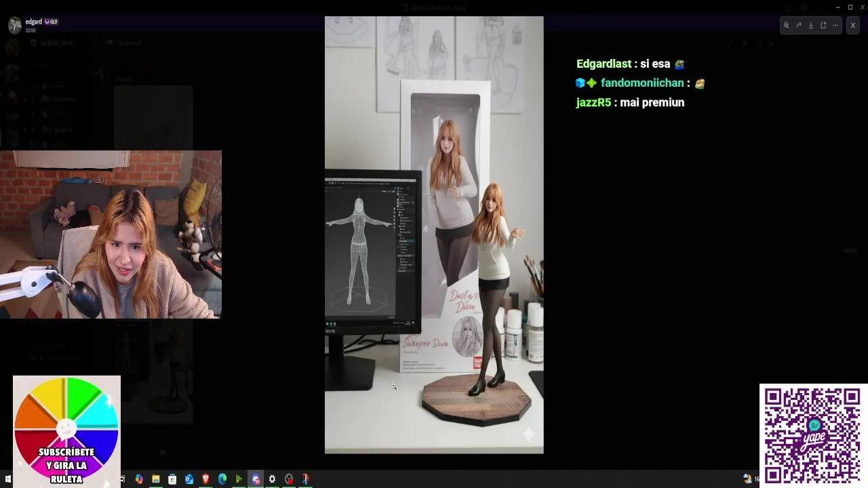Viewport: 868px width, 488px height.
Task: Click the fandomoniichan chat username
Action: 642,83
